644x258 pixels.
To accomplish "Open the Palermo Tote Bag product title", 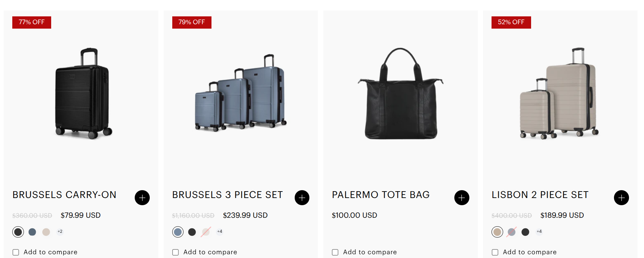I will [x=381, y=195].
